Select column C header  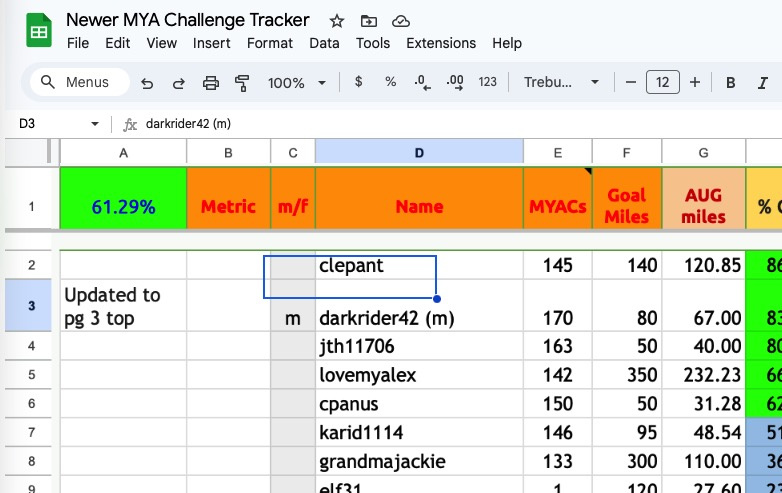point(293,153)
